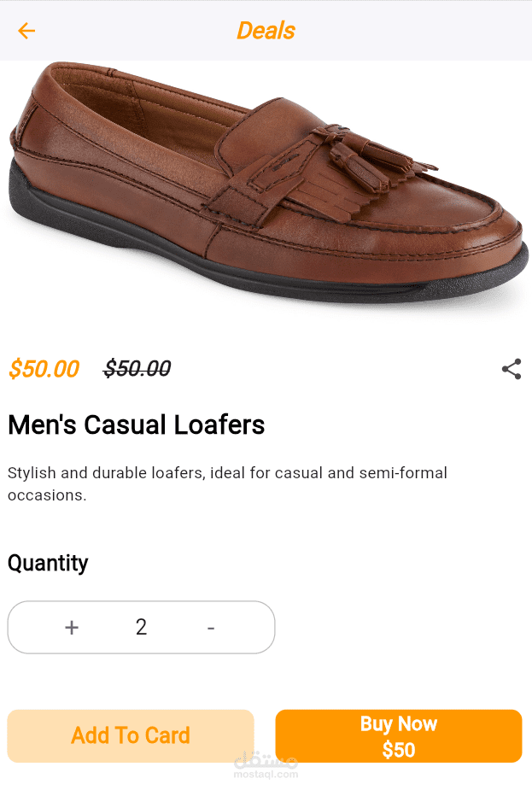
Task: Select the Men's Casual Loafers title
Action: pos(137,424)
